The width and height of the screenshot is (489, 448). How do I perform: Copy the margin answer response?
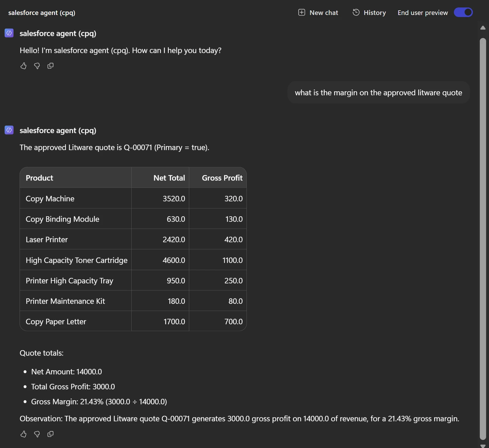tap(50, 434)
